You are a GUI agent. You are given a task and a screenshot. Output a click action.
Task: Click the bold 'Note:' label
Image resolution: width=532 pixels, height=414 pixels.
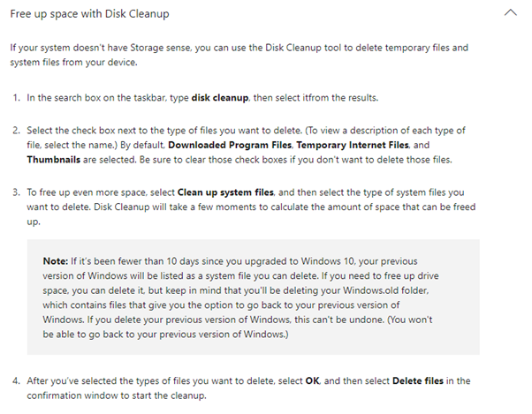point(56,261)
